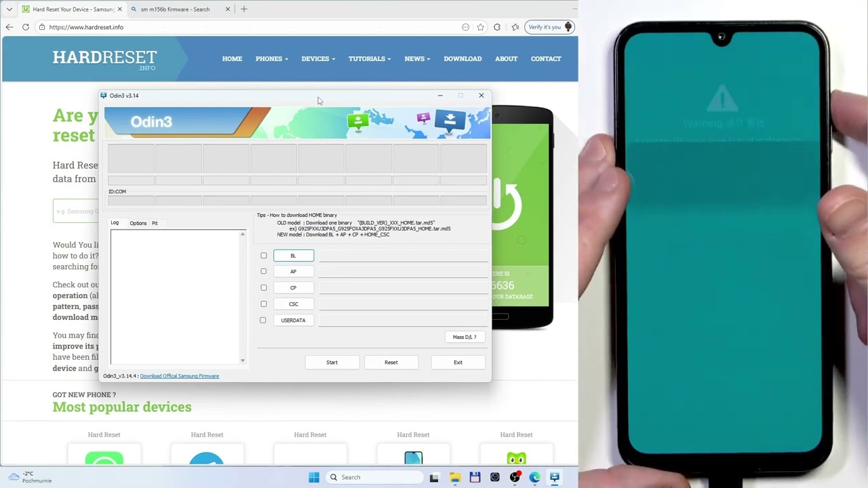Expand the TUTORIALS dropdown menu

(370, 59)
